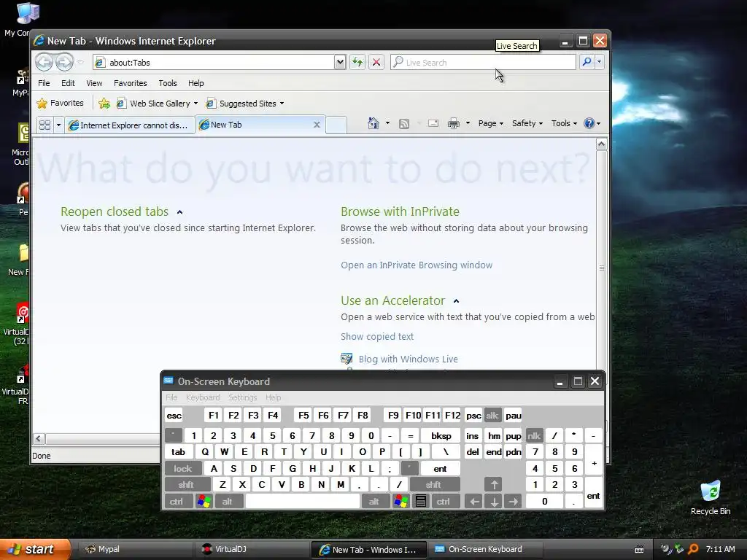Open a new blank tab button
The width and height of the screenshot is (747, 560).
[x=336, y=125]
